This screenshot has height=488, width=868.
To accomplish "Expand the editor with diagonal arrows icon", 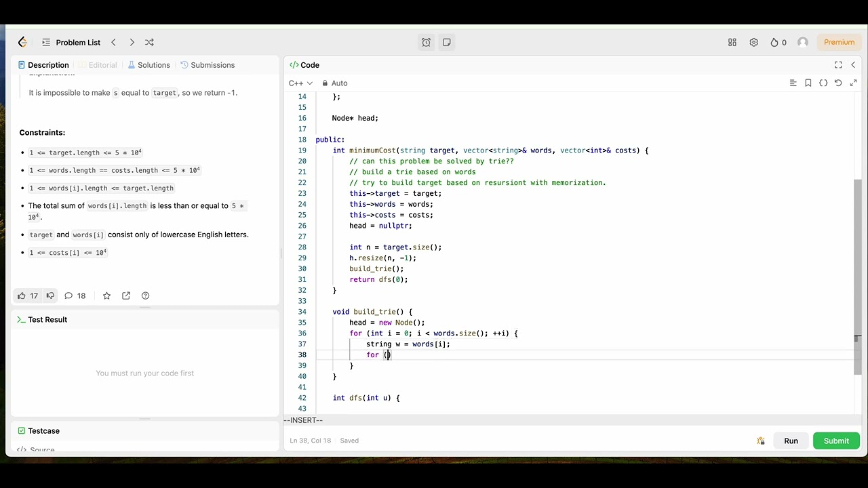I will pyautogui.click(x=853, y=83).
